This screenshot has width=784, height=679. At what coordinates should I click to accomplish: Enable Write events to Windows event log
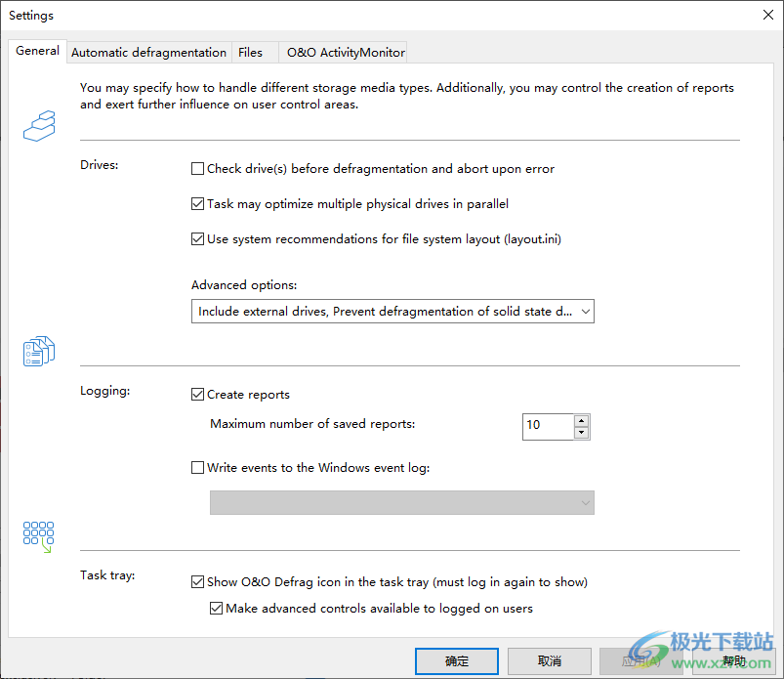click(x=198, y=468)
